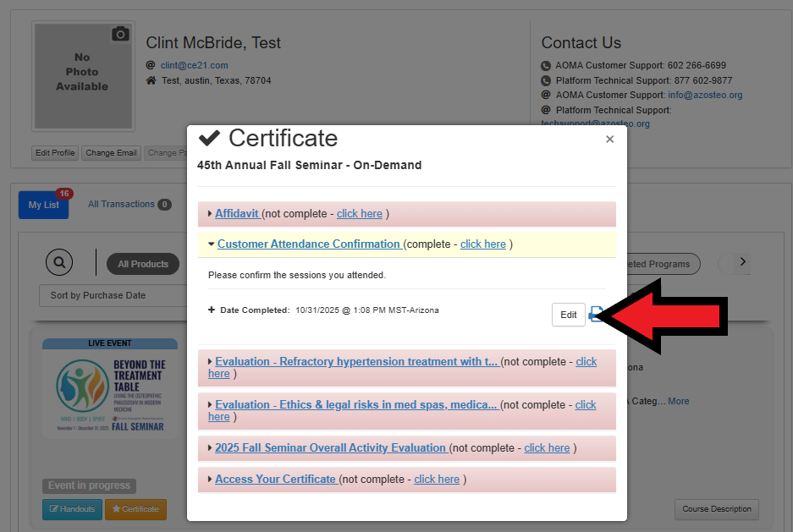The width and height of the screenshot is (793, 532).
Task: Expand the Affidavit section
Action: [x=237, y=213]
